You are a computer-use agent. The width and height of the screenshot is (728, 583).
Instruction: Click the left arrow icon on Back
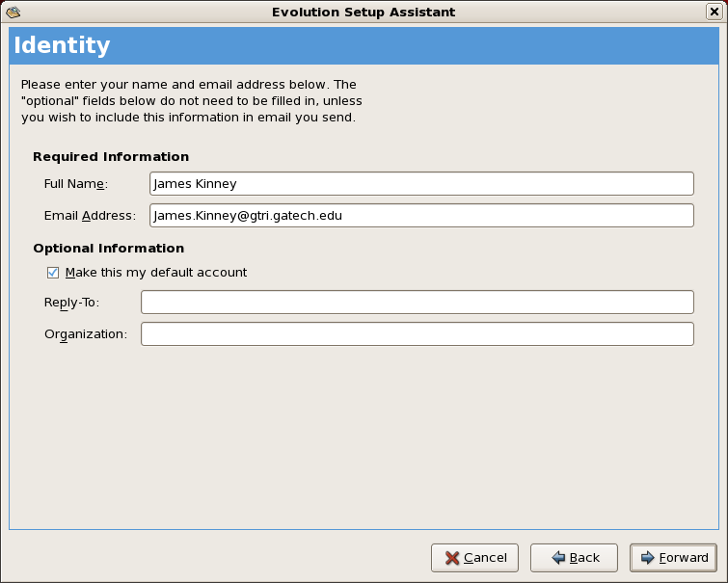[557, 558]
